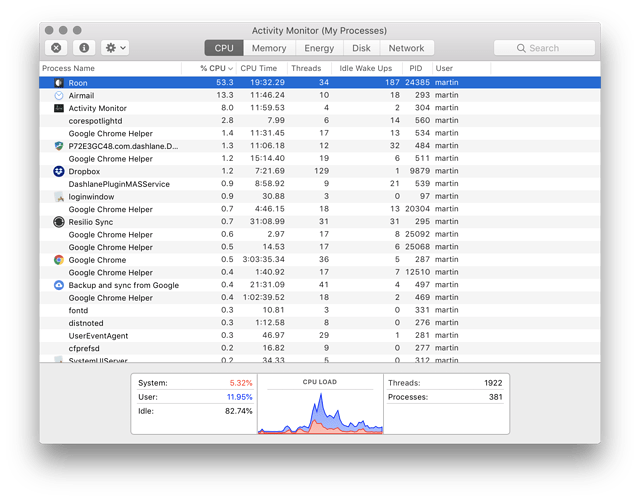Click in the Search field
Image resolution: width=640 pixels, height=500 pixels.
[x=544, y=48]
